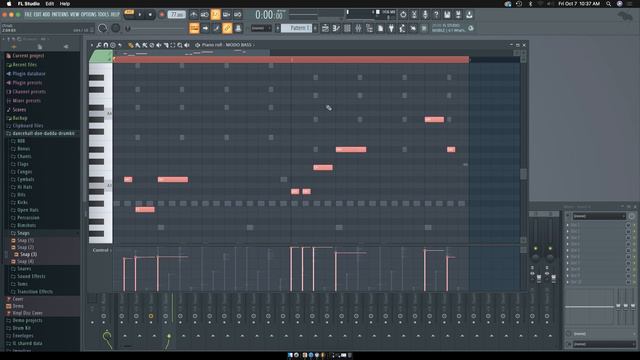Select the Select tool in piano roll toolbar
The width and height of the screenshot is (640, 360).
pyautogui.click(x=173, y=45)
